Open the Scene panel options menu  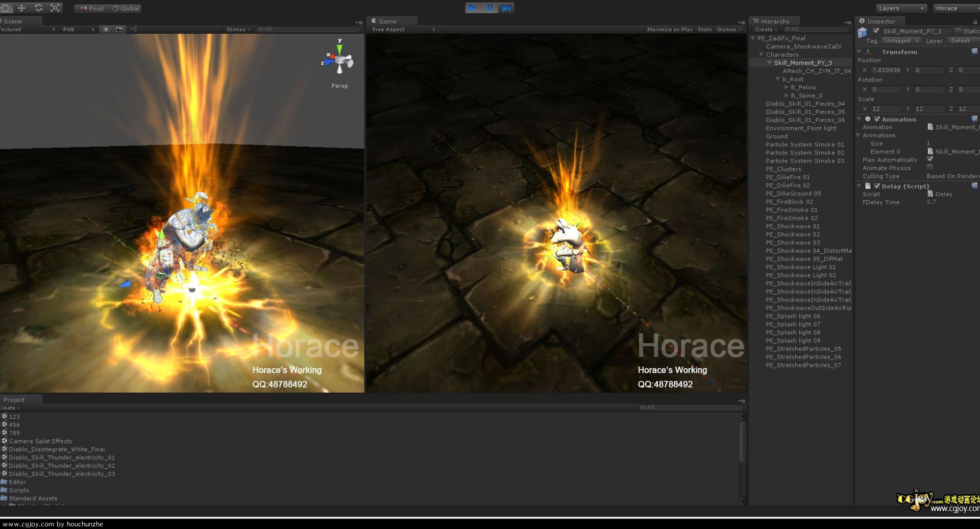pyautogui.click(x=359, y=22)
